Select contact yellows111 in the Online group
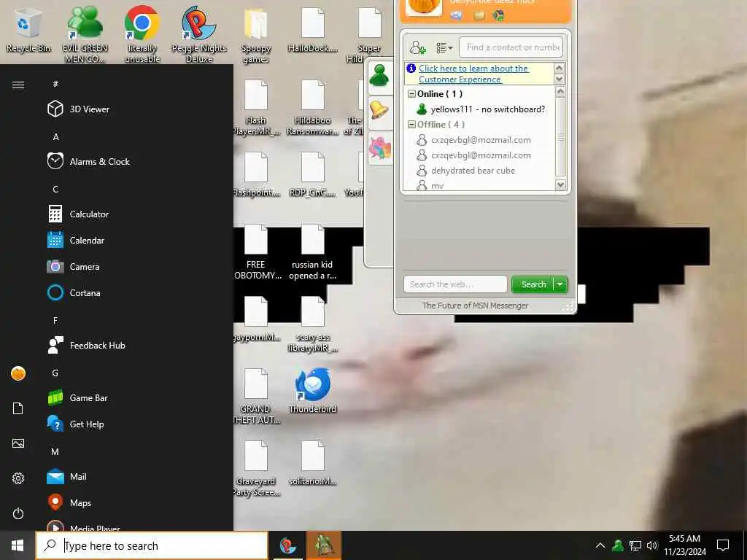 (x=481, y=109)
